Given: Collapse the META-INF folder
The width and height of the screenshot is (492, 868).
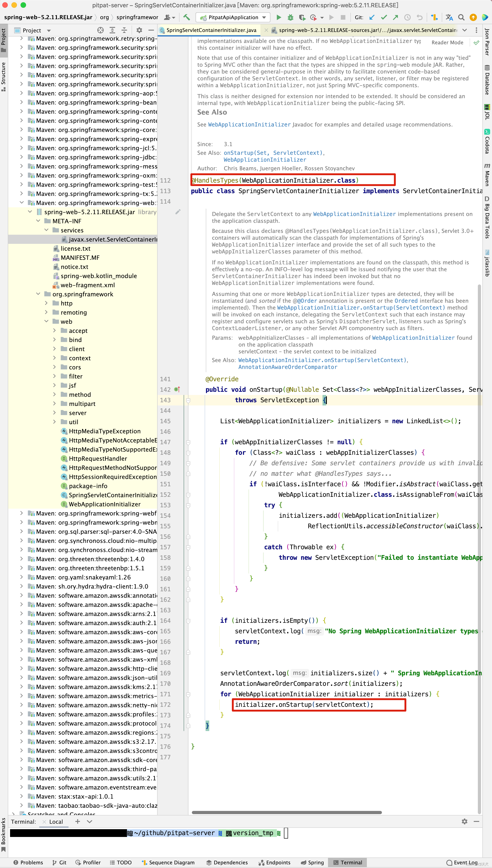Looking at the screenshot, I should coord(38,221).
